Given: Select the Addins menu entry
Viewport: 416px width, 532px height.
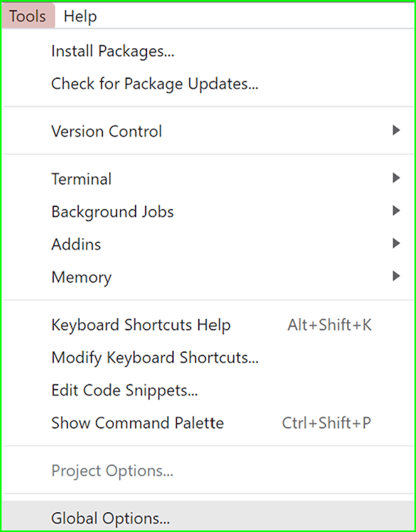Looking at the screenshot, I should (x=76, y=244).
